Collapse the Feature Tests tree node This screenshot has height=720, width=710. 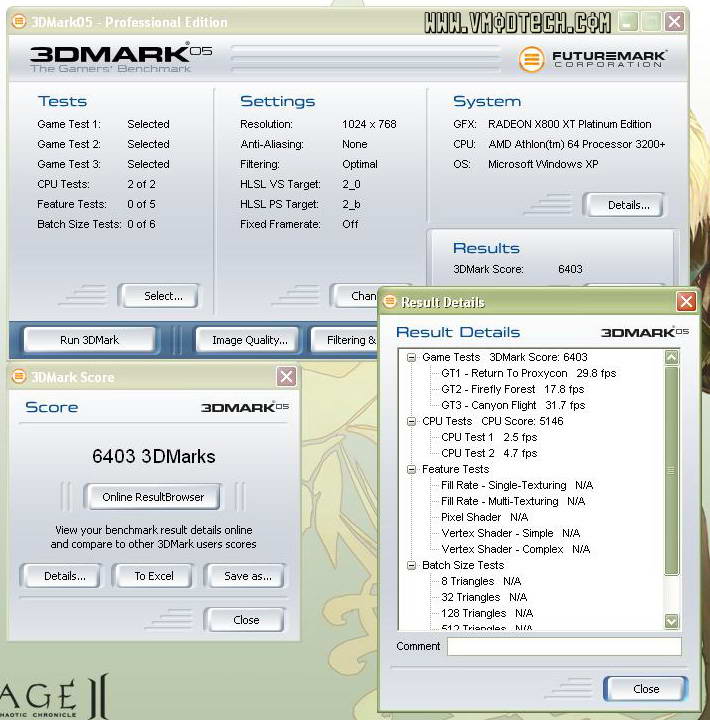411,469
